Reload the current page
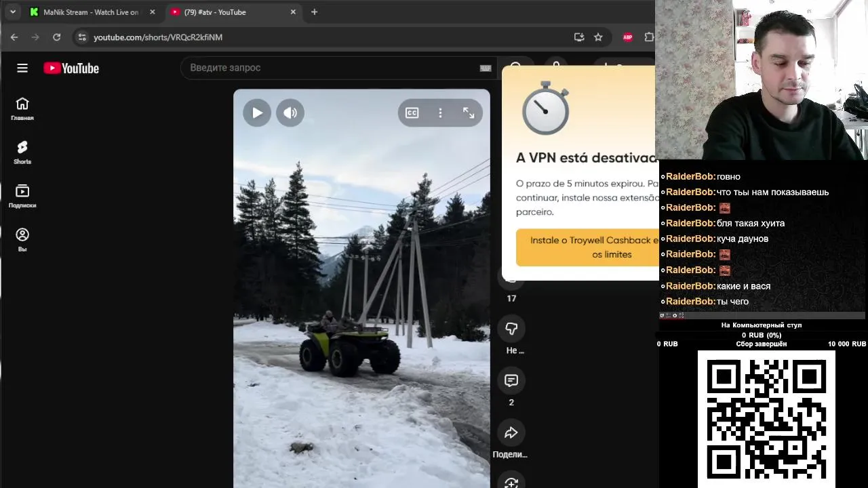This screenshot has width=868, height=488. [57, 37]
